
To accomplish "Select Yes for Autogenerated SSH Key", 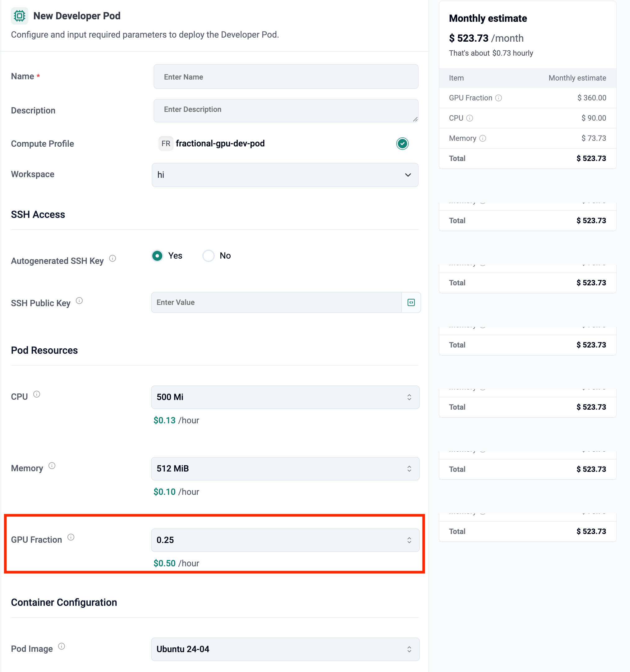I will coord(157,256).
